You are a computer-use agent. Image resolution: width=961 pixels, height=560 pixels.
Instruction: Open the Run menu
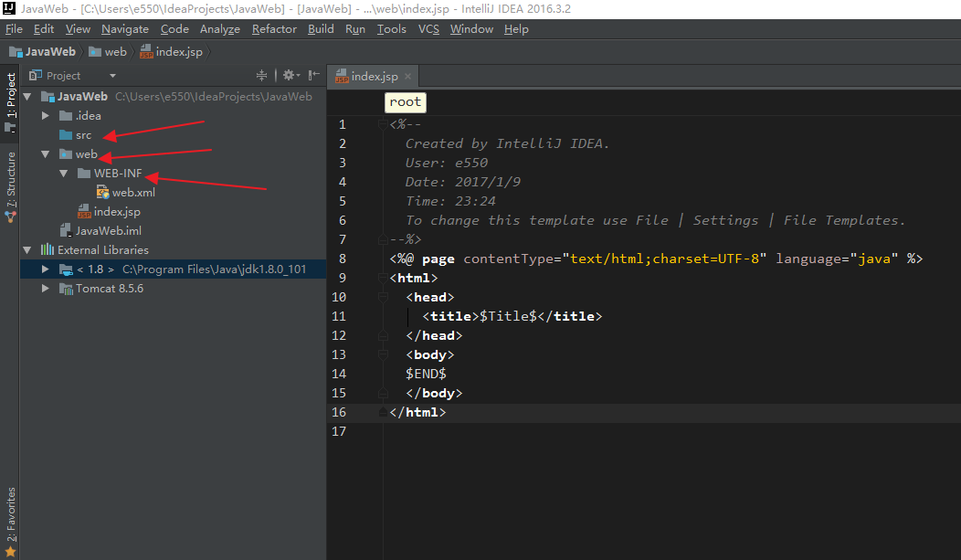coord(354,29)
